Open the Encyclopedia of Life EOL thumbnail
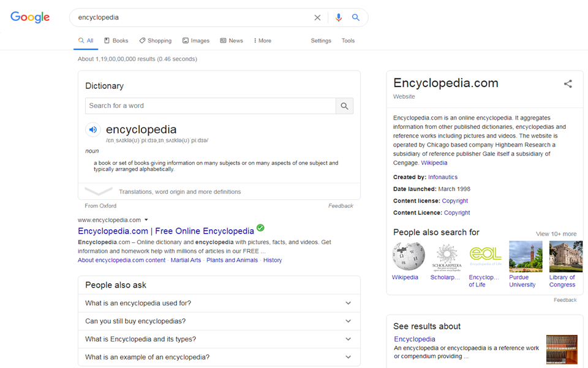This screenshot has width=588, height=368. tap(485, 256)
